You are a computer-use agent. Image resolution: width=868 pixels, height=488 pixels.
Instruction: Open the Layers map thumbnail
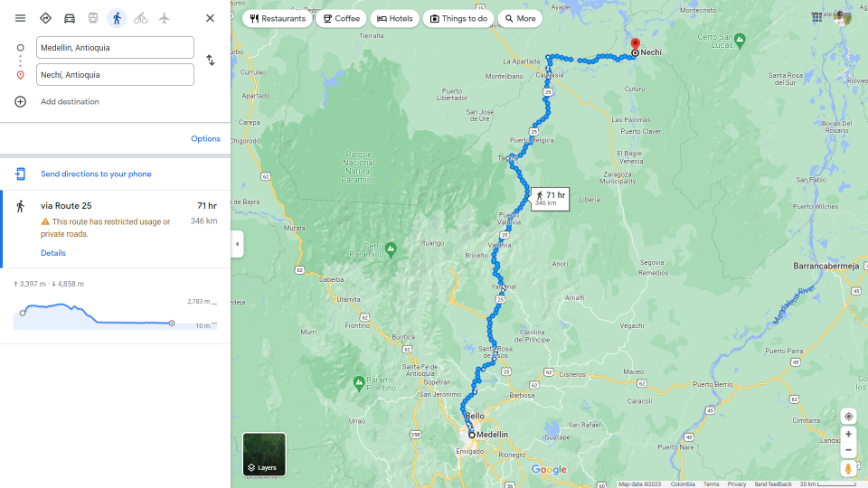(264, 455)
